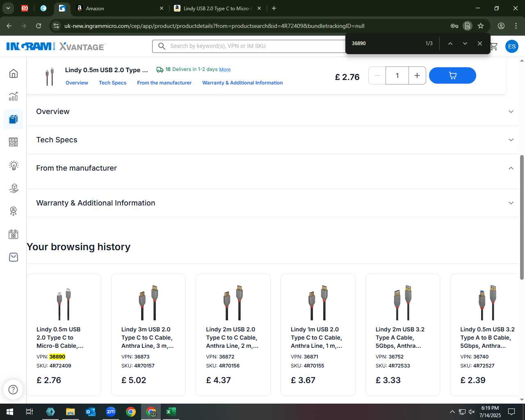
Task: Open Lindy 1m USB 2.0 Type C to C card
Action: pyautogui.click(x=318, y=335)
